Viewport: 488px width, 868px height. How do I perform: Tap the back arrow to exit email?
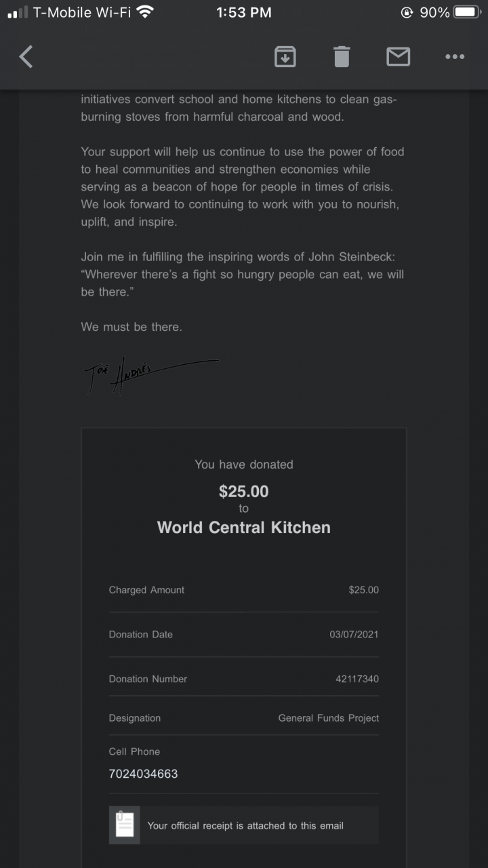click(26, 57)
